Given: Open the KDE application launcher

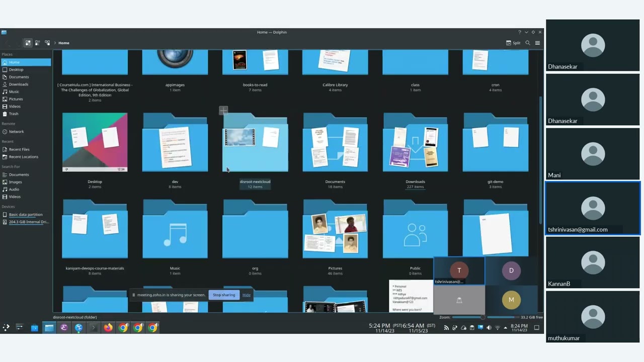Looking at the screenshot, I should tap(6, 327).
